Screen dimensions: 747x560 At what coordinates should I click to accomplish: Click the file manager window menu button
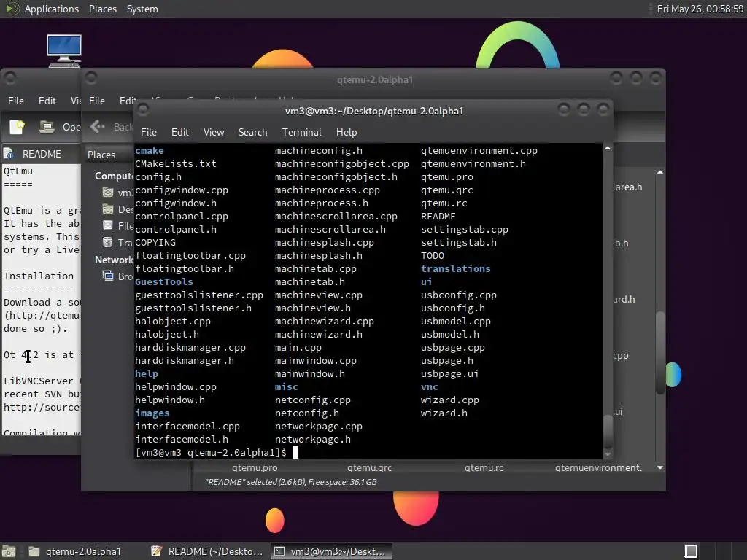point(91,78)
